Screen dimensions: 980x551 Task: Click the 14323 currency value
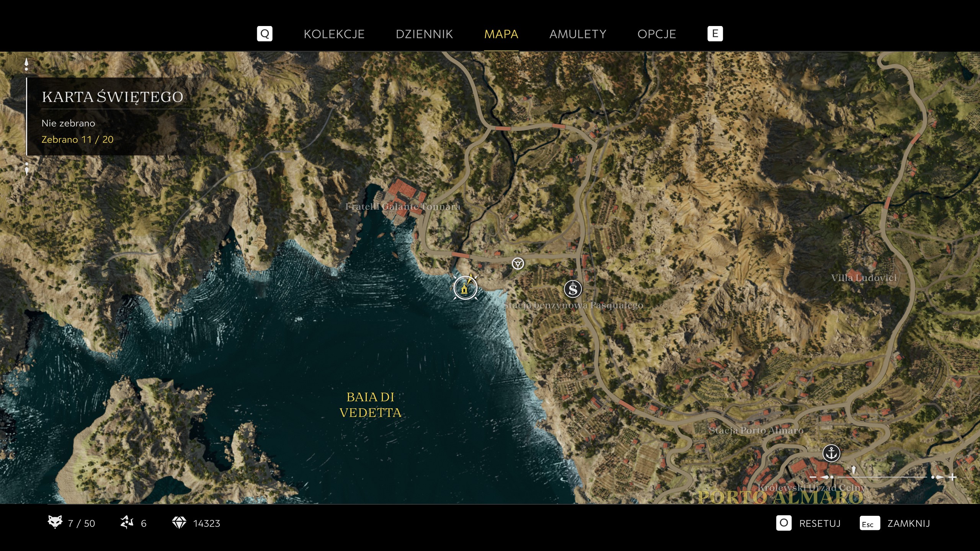(207, 523)
